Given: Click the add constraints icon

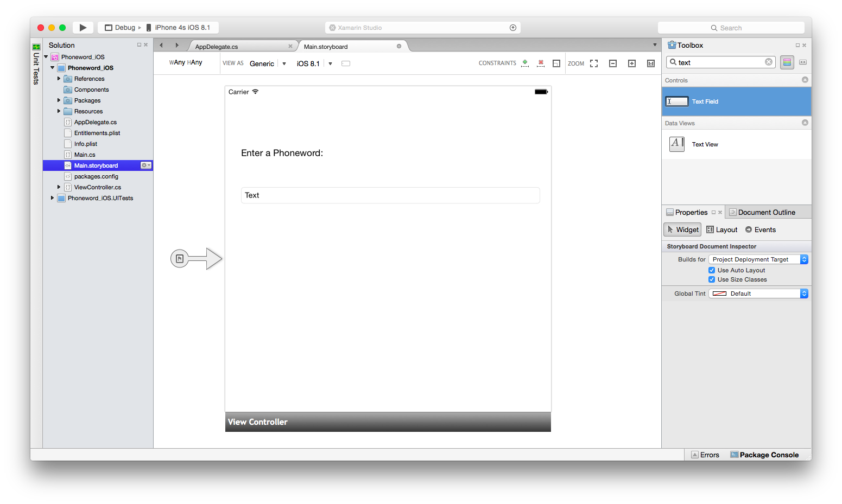Looking at the screenshot, I should [x=524, y=63].
